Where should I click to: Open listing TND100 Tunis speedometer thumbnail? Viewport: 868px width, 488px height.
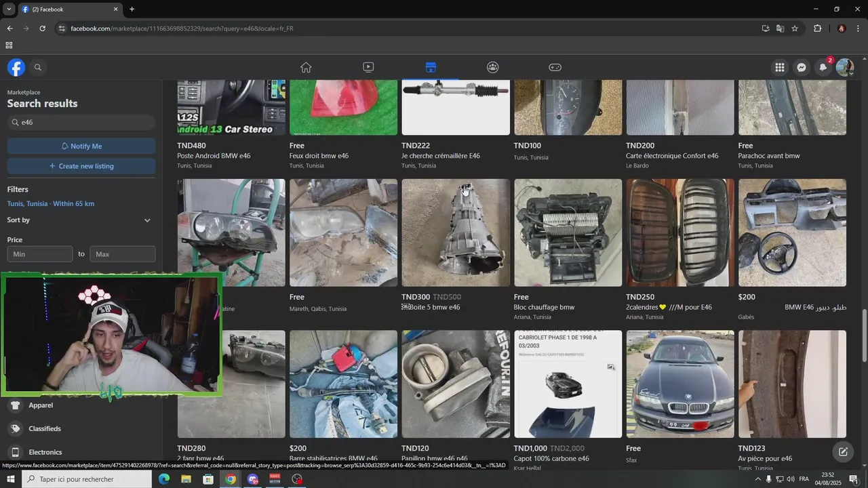tap(568, 107)
